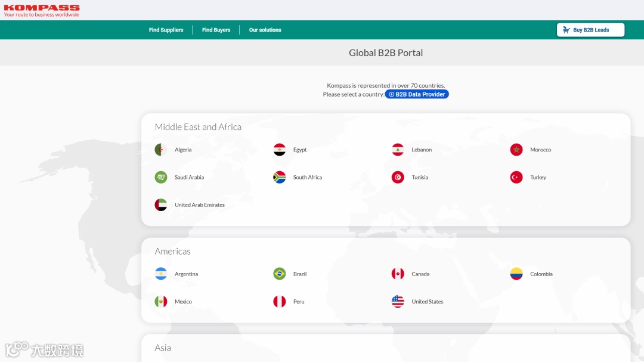Click the Global B2B Portal title

coord(386,52)
